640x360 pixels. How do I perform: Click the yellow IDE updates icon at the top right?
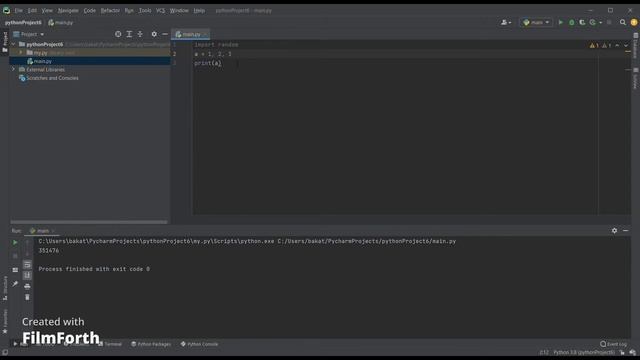[634, 22]
